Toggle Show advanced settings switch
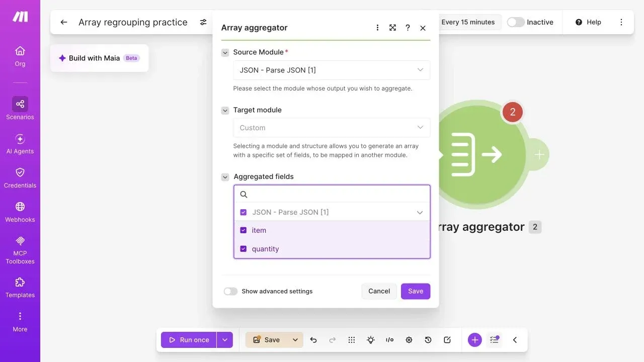644x362 pixels. (x=230, y=291)
